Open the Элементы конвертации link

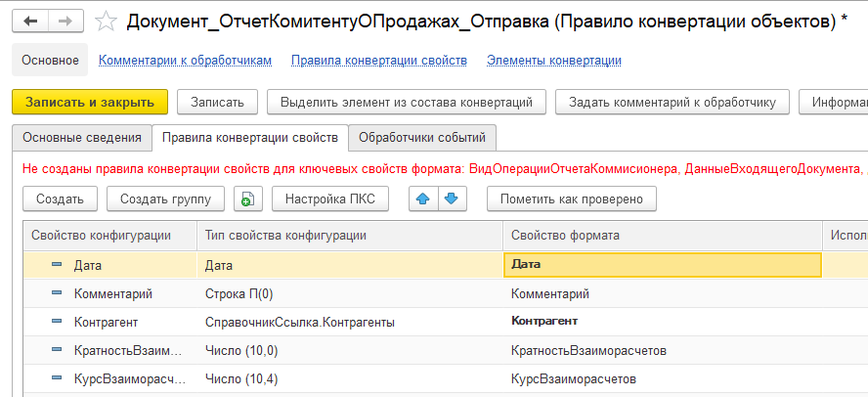coord(554,60)
